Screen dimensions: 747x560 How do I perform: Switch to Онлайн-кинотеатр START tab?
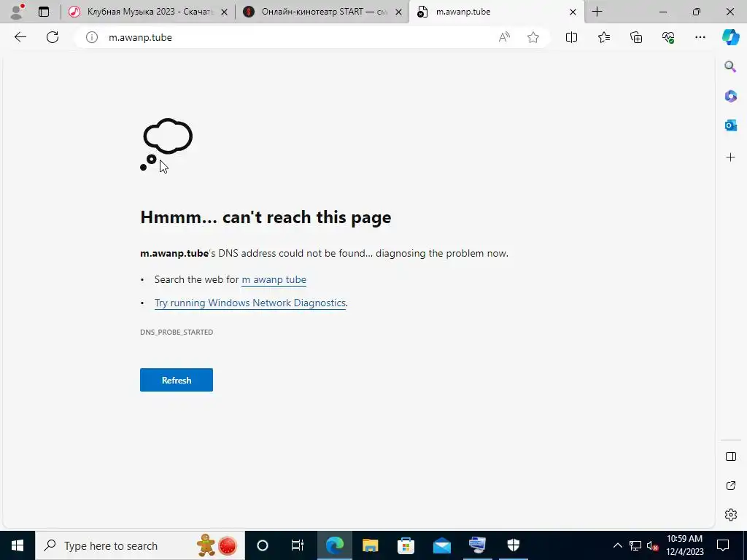click(323, 12)
